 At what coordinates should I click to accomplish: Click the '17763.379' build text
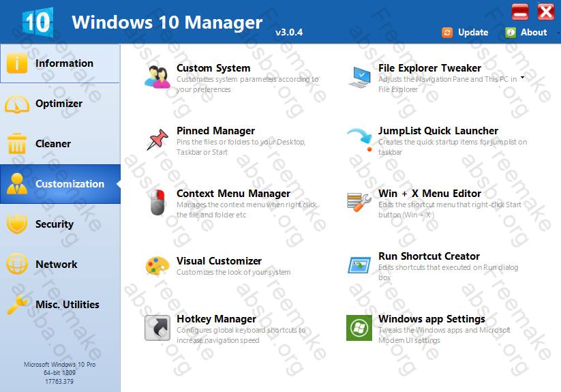click(59, 381)
